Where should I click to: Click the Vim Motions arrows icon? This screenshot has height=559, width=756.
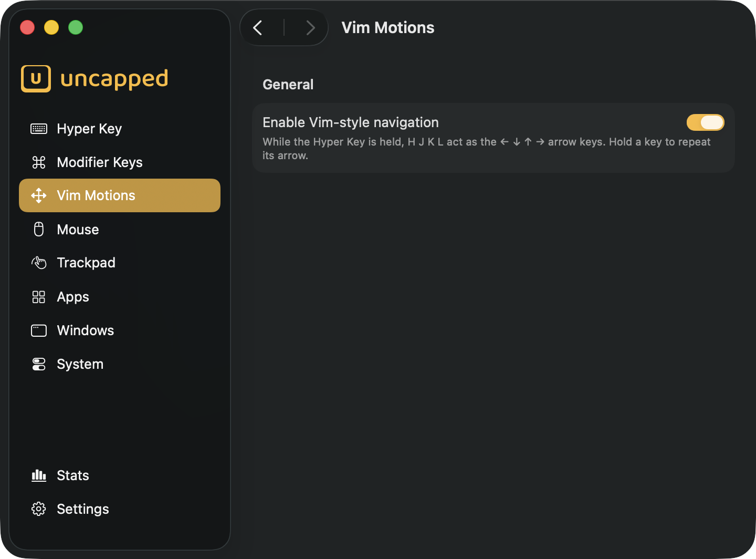coord(39,195)
